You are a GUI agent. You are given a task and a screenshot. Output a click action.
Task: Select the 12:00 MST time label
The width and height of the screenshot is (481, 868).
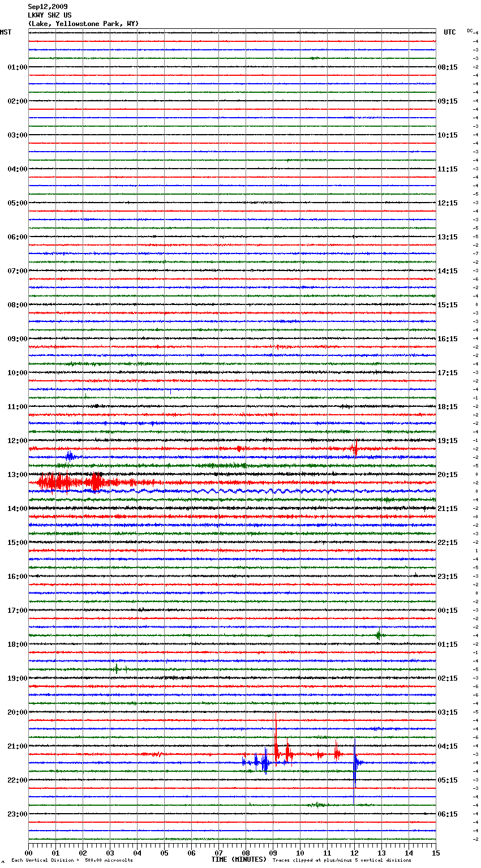click(17, 441)
